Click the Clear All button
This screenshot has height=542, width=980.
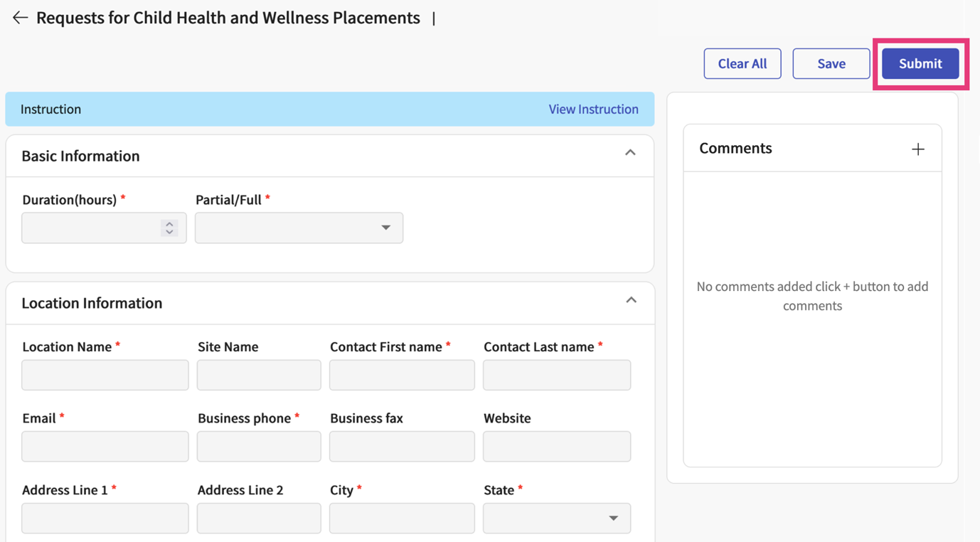742,63
